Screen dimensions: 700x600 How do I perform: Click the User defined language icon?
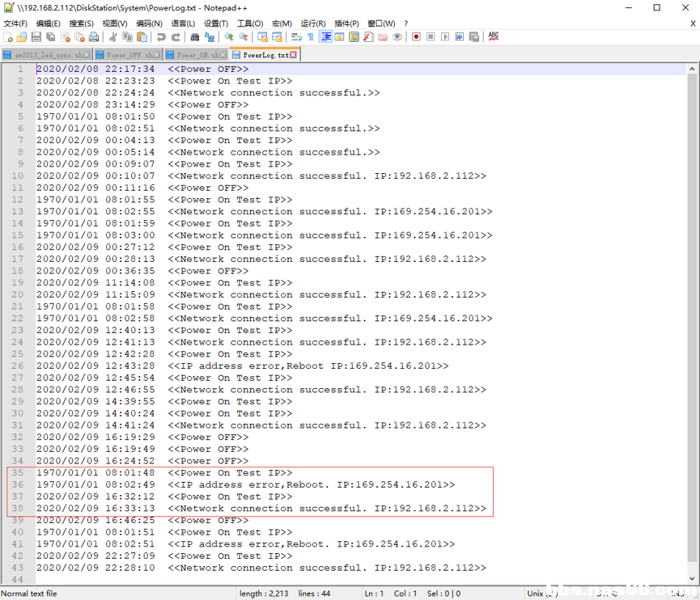pyautogui.click(x=339, y=37)
